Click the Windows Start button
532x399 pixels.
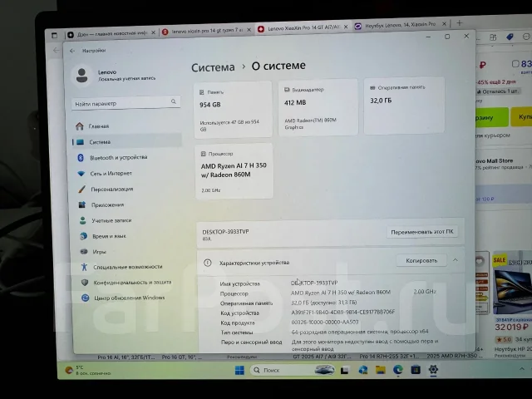pyautogui.click(x=239, y=370)
